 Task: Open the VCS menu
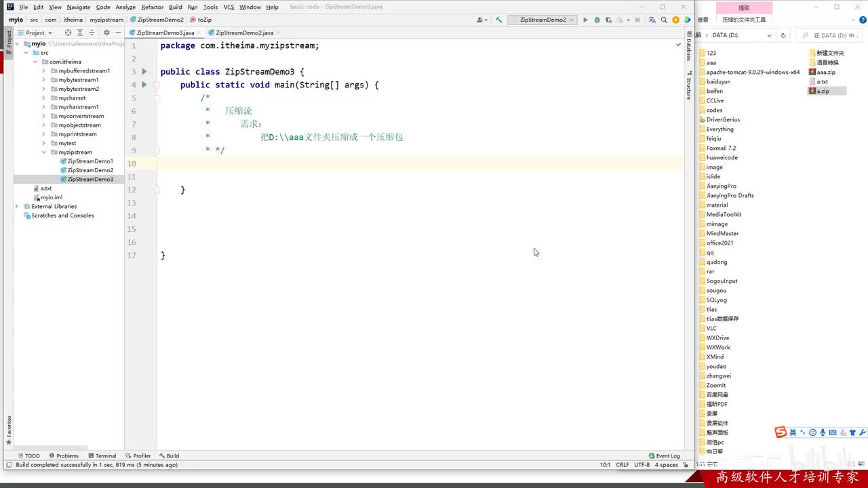coord(229,7)
